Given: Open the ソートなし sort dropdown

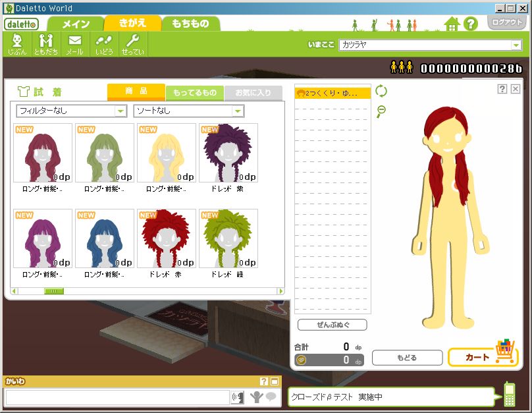Looking at the screenshot, I should 188,111.
